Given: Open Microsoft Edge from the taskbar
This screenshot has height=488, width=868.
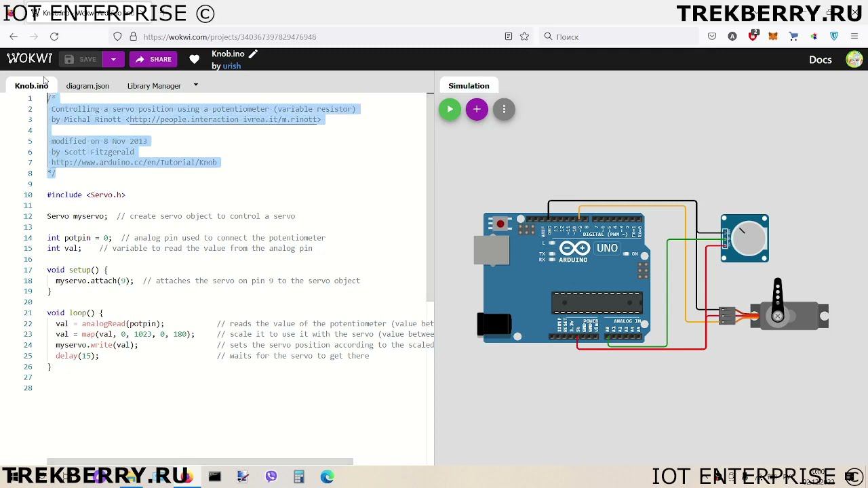Looking at the screenshot, I should point(327,476).
